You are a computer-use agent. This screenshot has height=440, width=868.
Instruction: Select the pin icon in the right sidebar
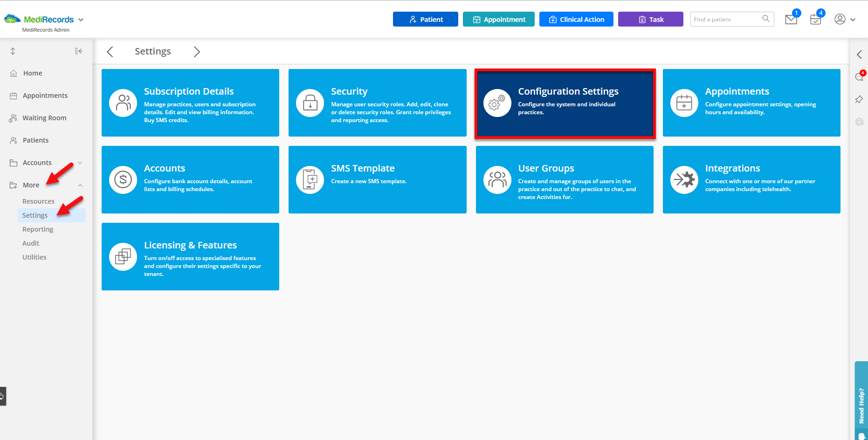coord(860,99)
